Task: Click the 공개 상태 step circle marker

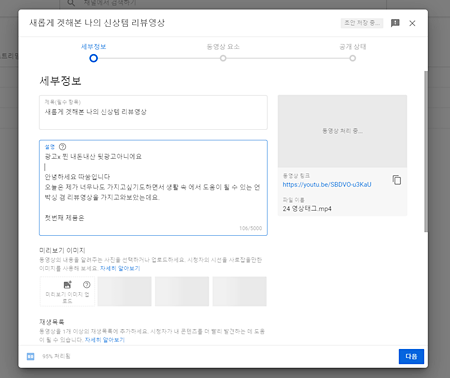Action: pos(352,58)
